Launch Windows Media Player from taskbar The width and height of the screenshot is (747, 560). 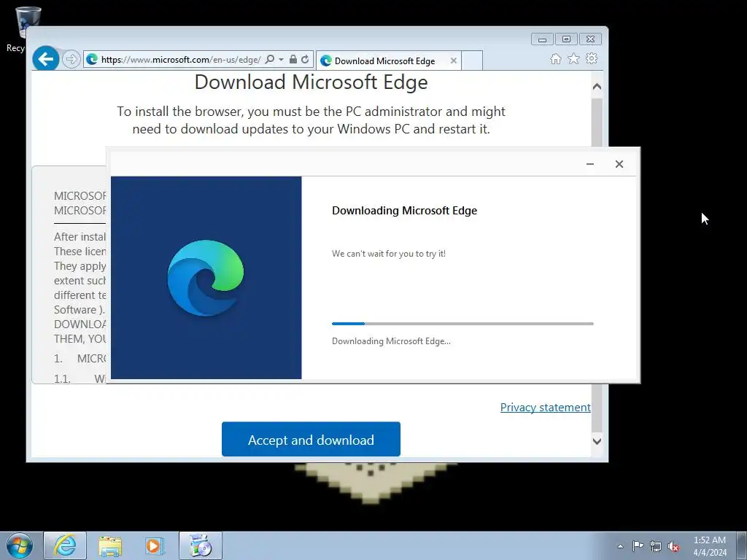pyautogui.click(x=155, y=545)
